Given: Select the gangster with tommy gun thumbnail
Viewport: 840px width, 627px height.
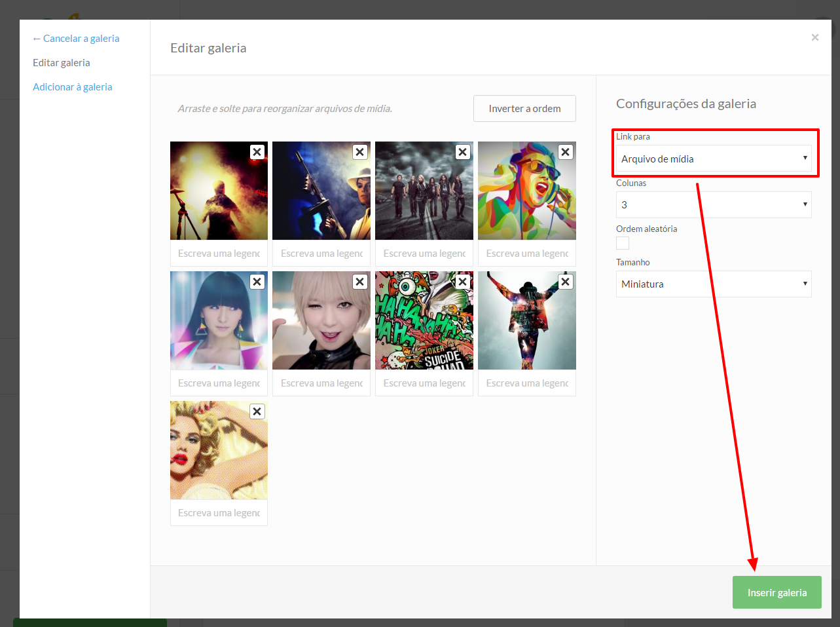Looking at the screenshot, I should [x=321, y=191].
